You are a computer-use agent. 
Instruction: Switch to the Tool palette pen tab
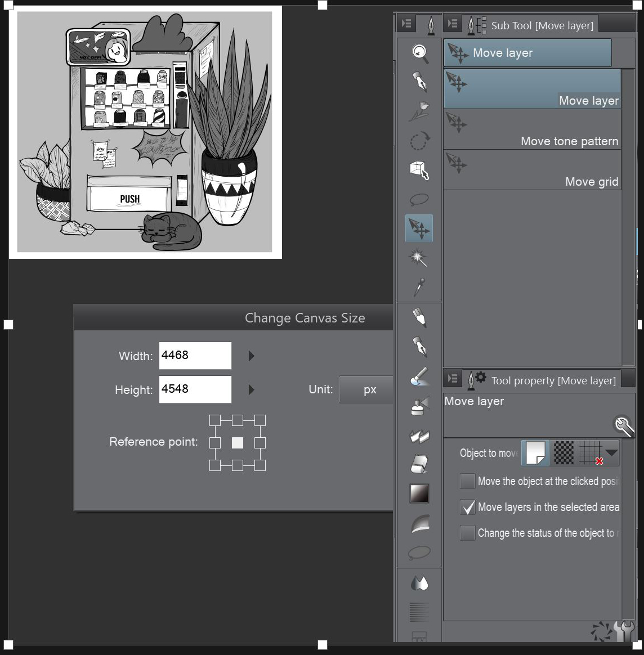tap(431, 25)
